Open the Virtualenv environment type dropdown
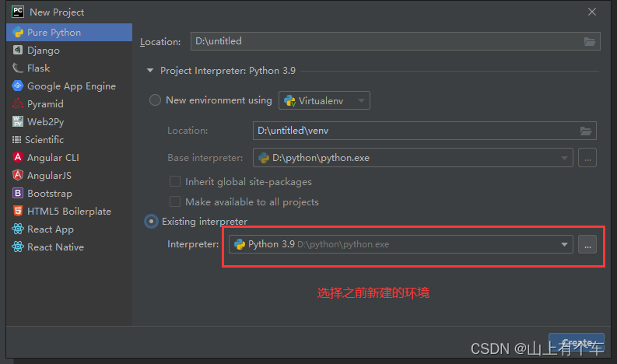Viewport: 617px width, 364px height. pos(324,100)
